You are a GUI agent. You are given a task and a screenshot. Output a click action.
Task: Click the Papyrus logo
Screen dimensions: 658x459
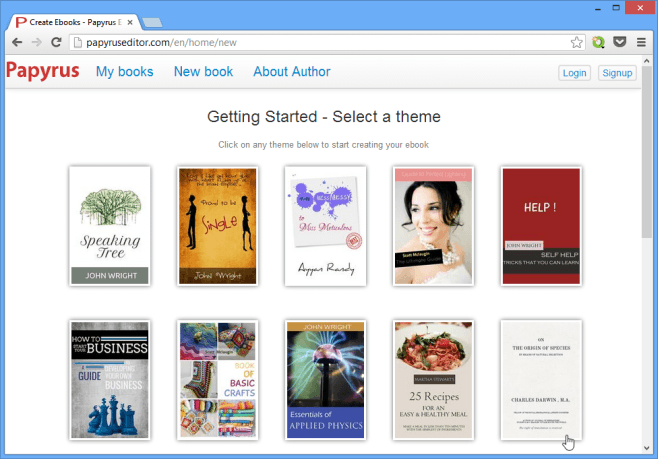(x=42, y=70)
